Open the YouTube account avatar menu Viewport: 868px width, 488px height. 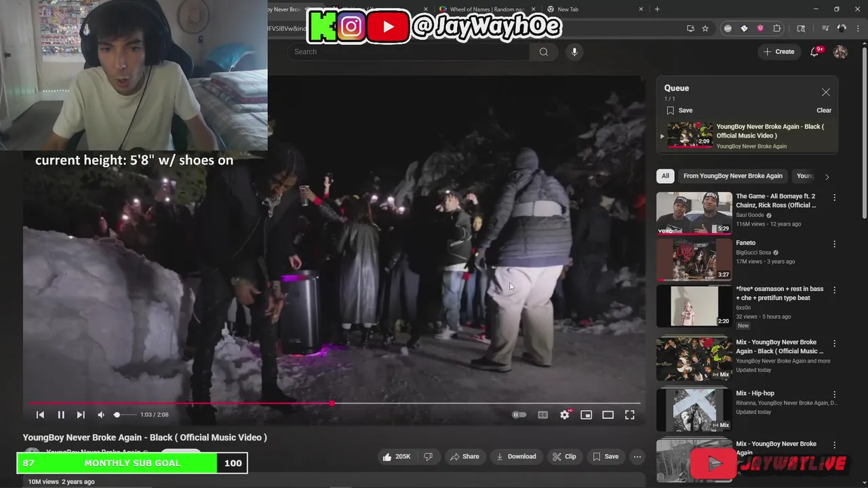point(840,52)
